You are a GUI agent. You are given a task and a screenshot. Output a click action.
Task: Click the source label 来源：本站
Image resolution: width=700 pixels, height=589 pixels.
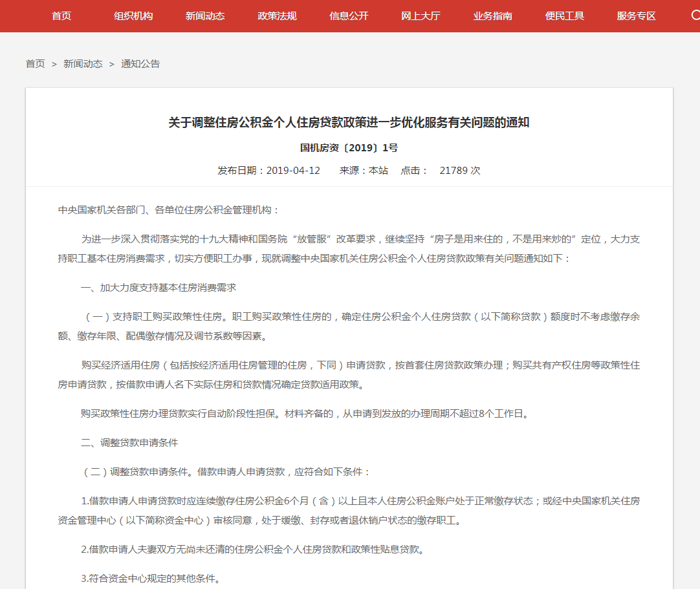(x=364, y=171)
